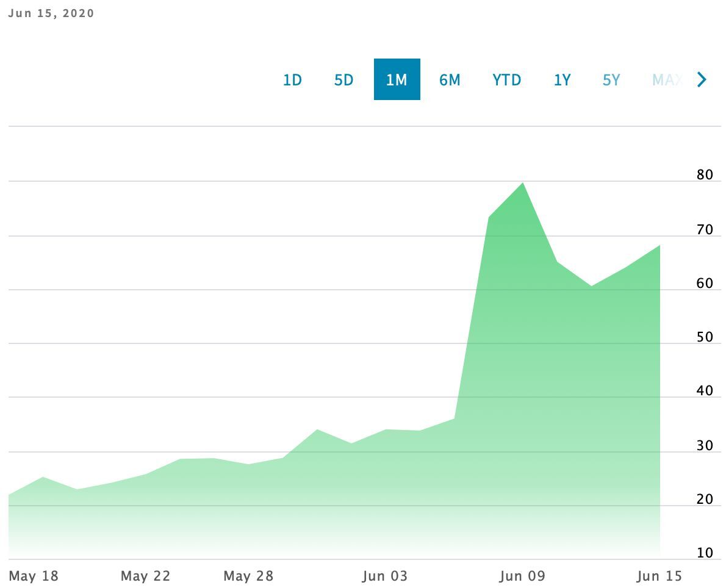
Task: Choose the 5Y time range
Action: pyautogui.click(x=611, y=80)
